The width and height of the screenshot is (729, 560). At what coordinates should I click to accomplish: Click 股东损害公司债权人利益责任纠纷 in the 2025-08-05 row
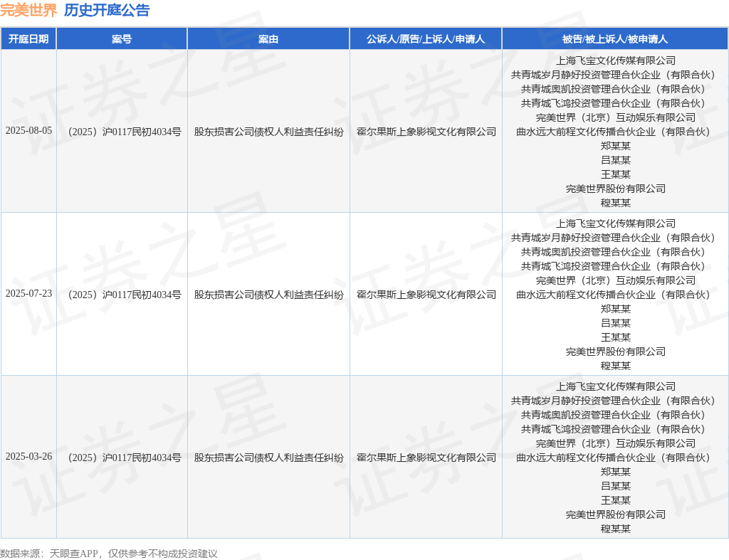click(x=268, y=132)
